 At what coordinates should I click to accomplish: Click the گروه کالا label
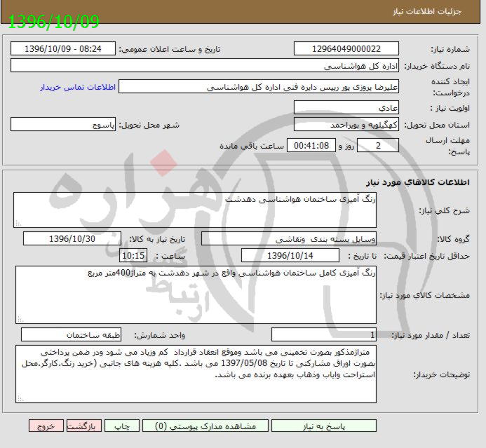pos(454,239)
